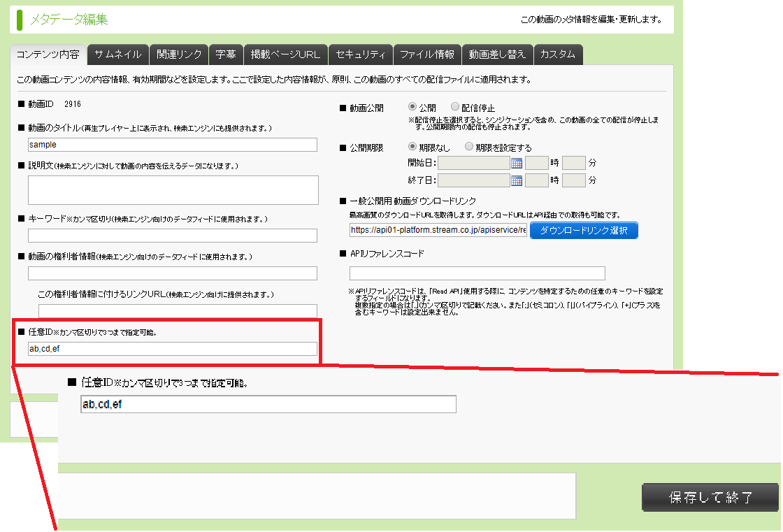This screenshot has width=783, height=532.
Task: Click the start date hour field
Action: (x=537, y=163)
